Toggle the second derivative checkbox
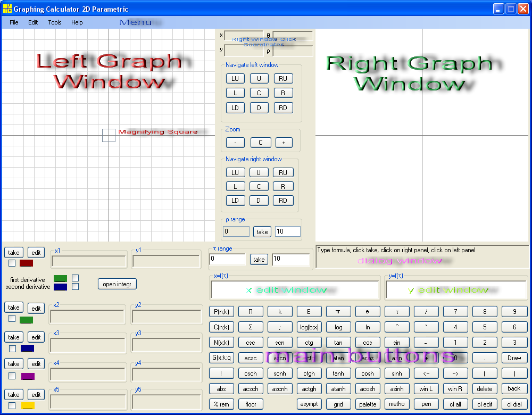Image resolution: width=532 pixels, height=415 pixels. pyautogui.click(x=76, y=287)
